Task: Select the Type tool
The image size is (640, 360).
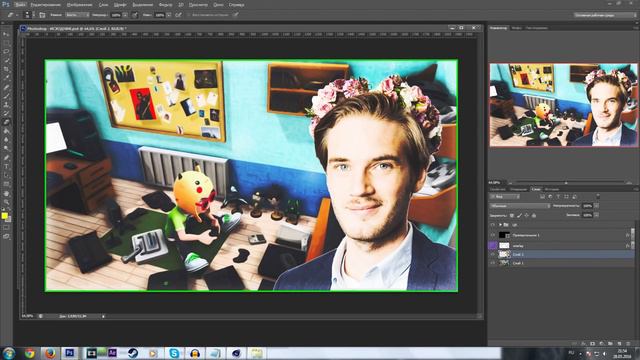Action: 6,166
